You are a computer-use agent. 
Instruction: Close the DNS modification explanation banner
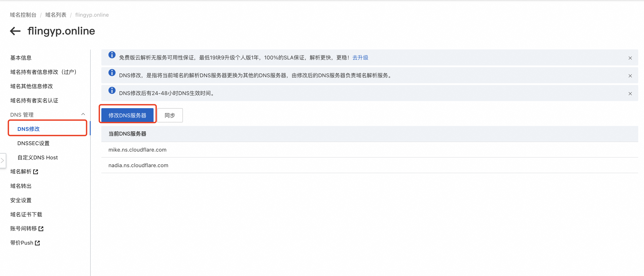tap(630, 76)
